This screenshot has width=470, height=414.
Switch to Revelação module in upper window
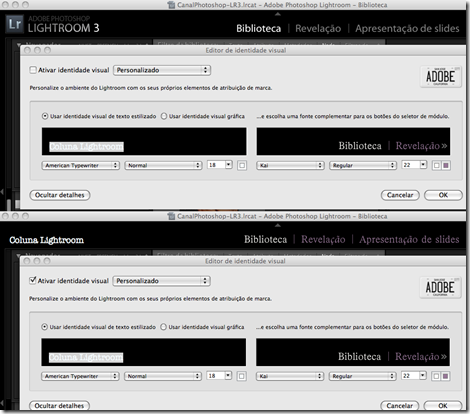[x=318, y=29]
